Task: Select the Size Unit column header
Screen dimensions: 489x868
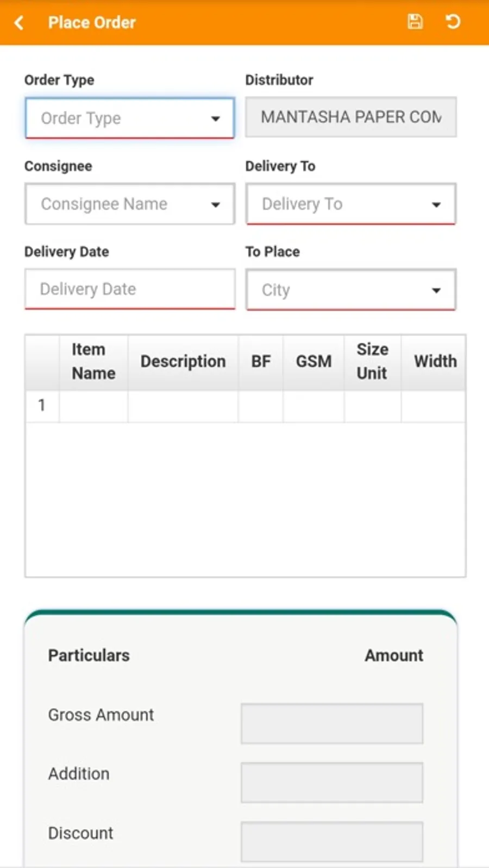Action: coord(373,362)
